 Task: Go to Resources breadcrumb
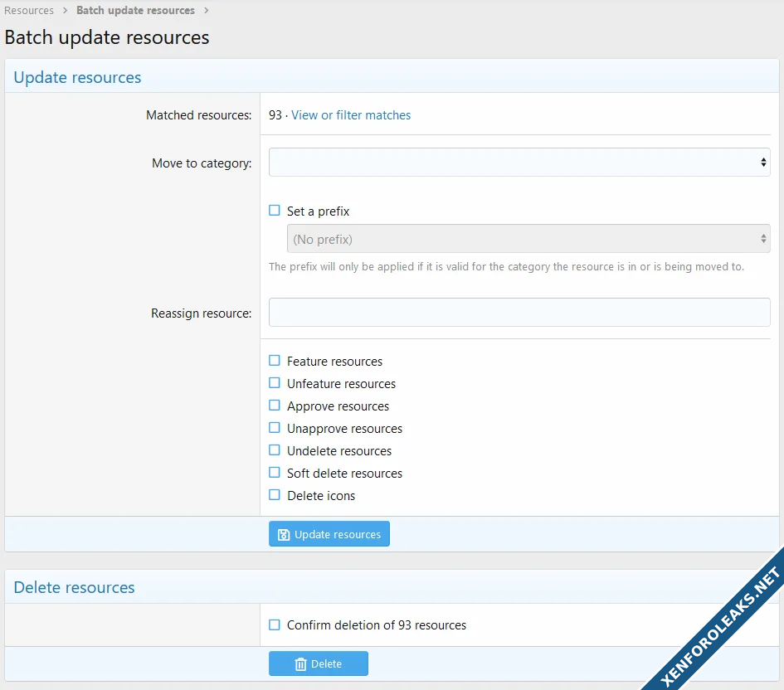(29, 11)
